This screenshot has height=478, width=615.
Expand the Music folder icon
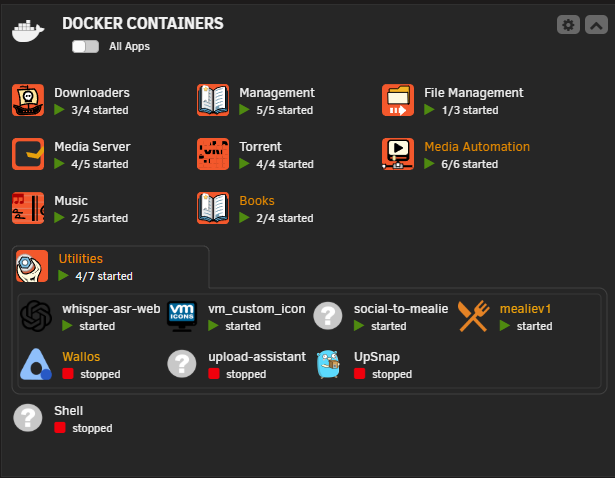pyautogui.click(x=28, y=208)
